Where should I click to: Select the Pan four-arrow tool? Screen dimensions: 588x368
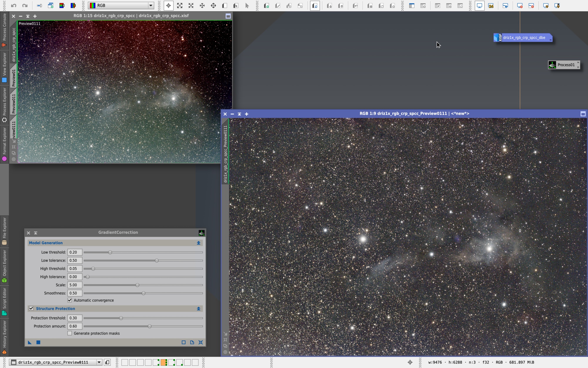coord(202,5)
